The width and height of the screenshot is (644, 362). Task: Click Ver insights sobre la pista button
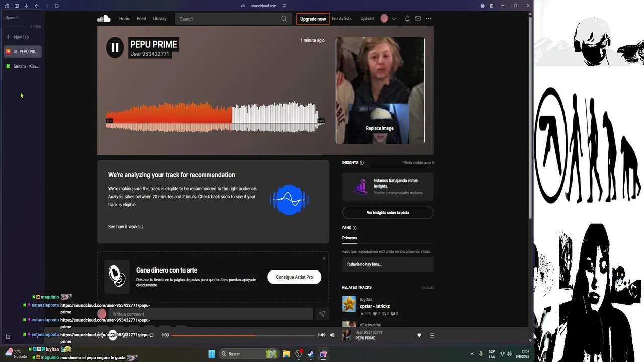click(x=387, y=213)
